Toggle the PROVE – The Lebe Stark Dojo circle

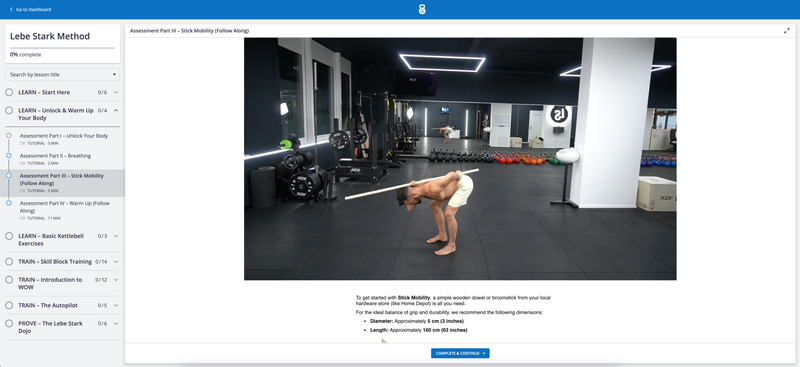[9, 323]
